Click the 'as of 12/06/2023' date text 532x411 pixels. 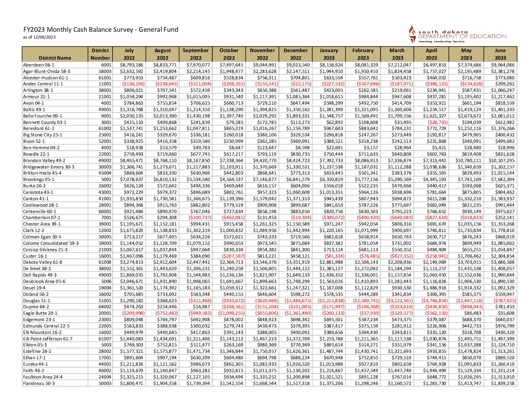39,37
